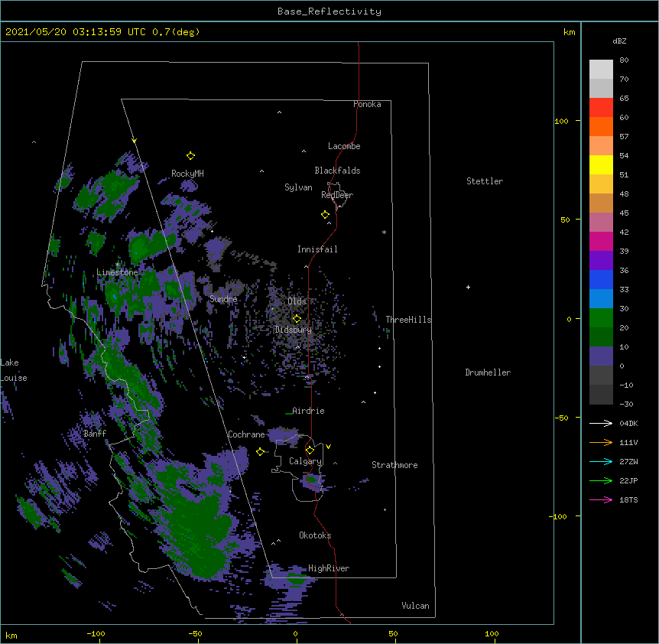The width and height of the screenshot is (659, 644).
Task: Click the orange 111V arrow in legend
Action: click(601, 442)
